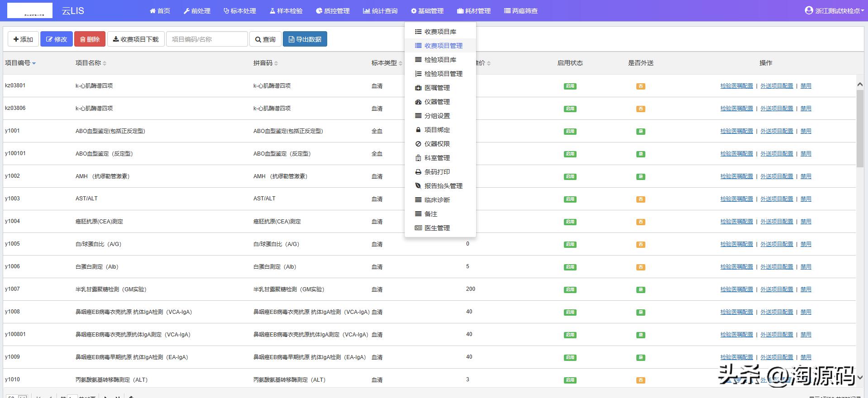Click the ID card icon for 医生管理
Screen dimensions: 868x398
418,228
